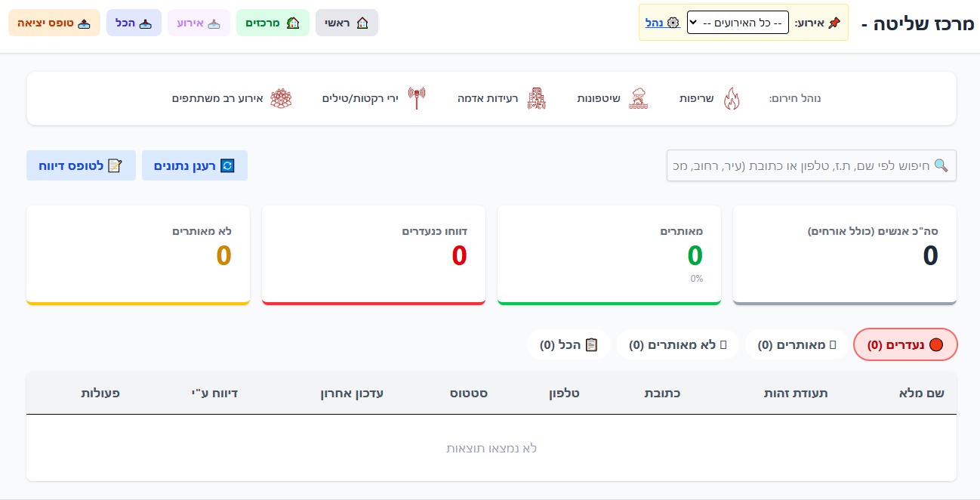Focus the name or ID search field
Image resolution: width=980 pixels, height=500 pixels.
click(x=800, y=165)
